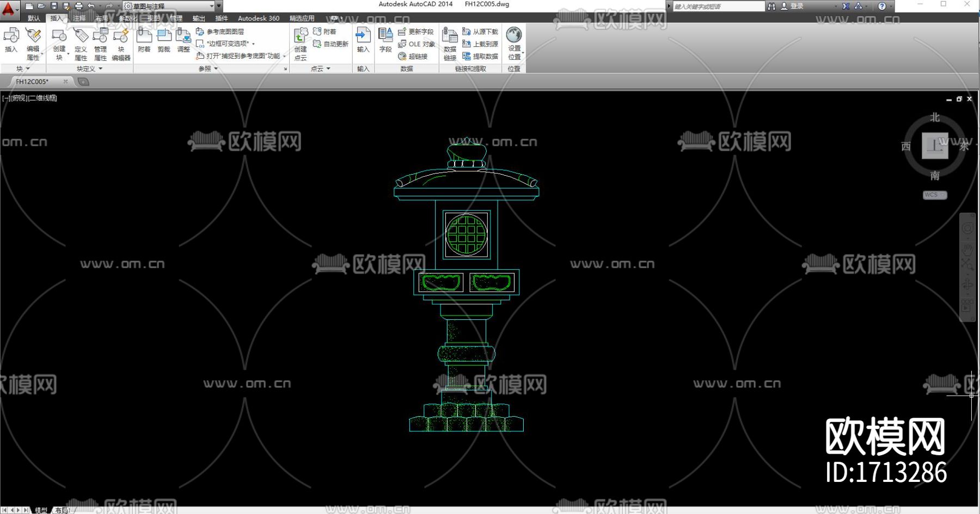The height and width of the screenshot is (514, 980).
Task: Open the 数据链接 data link tool
Action: point(450,44)
